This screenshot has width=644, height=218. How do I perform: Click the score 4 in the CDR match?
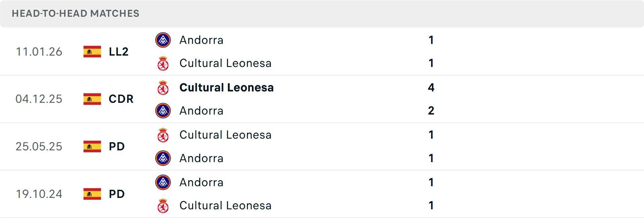[431, 87]
